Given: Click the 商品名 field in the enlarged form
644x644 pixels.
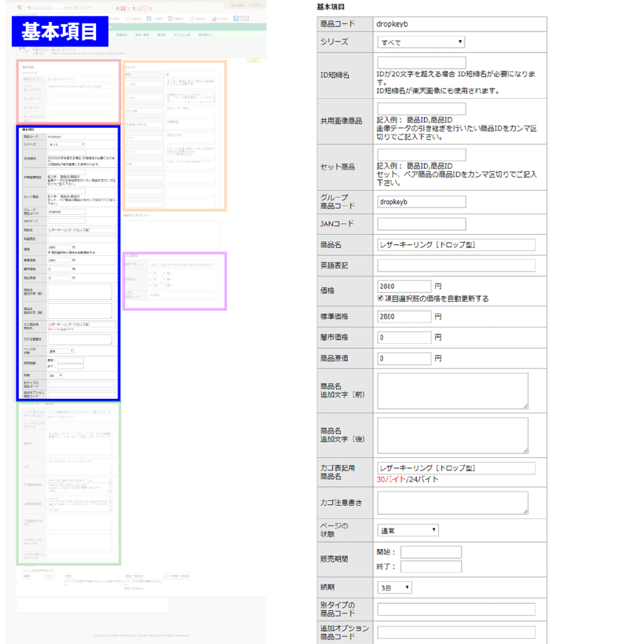Looking at the screenshot, I should [x=456, y=245].
